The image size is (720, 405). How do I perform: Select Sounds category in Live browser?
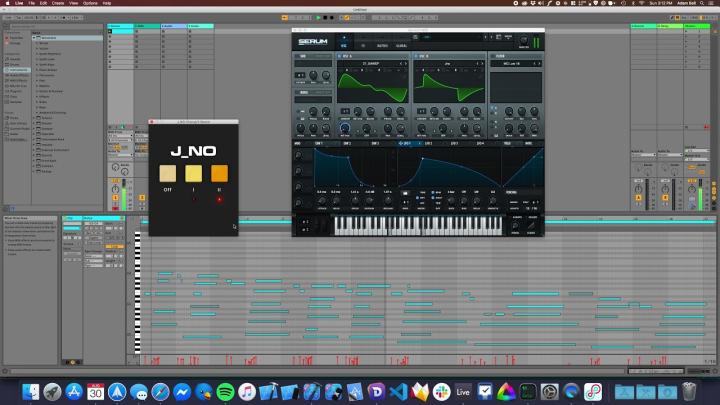point(15,59)
